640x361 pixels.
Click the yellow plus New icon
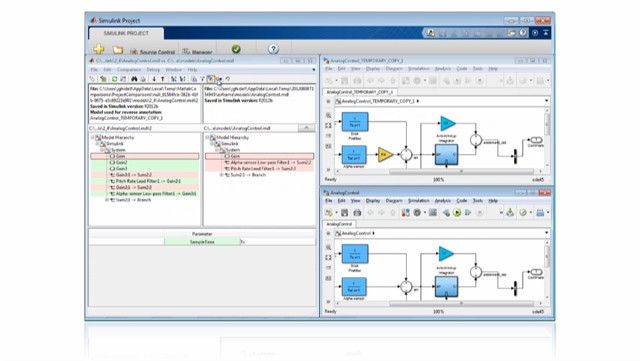coord(99,49)
